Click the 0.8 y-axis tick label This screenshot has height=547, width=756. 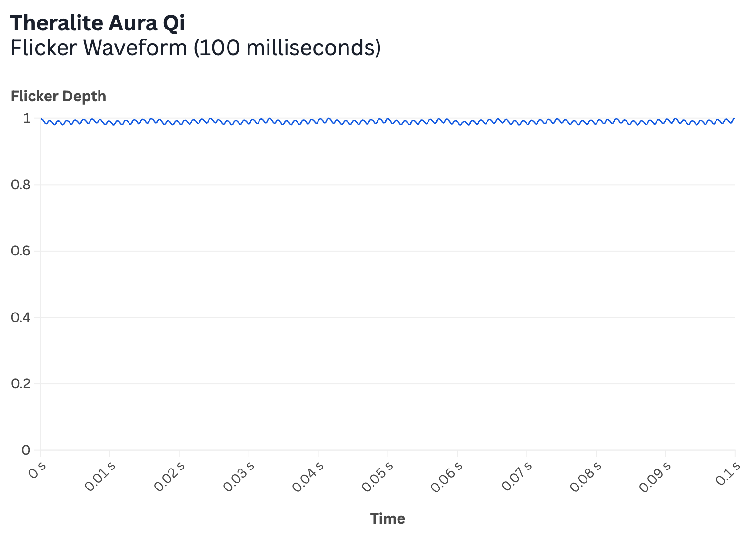click(20, 185)
